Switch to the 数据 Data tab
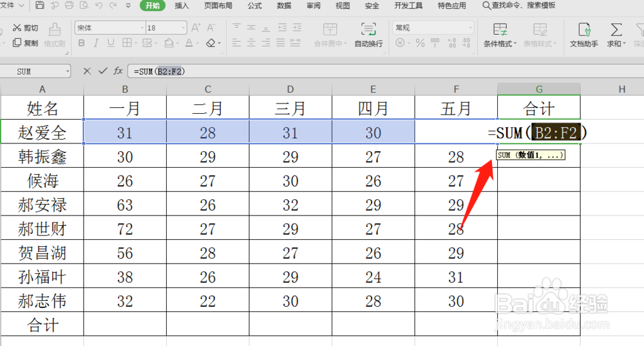The image size is (644, 346). tap(284, 5)
